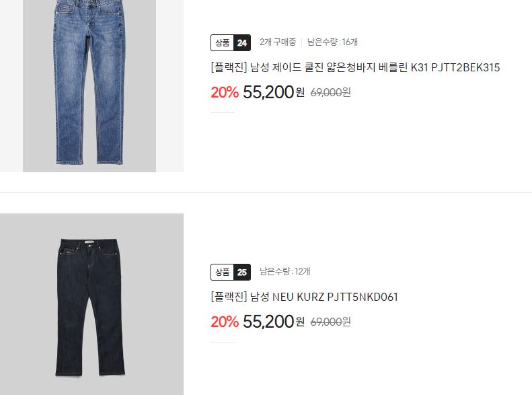
Task: Click the red 20% discount on product 24
Action: pyautogui.click(x=225, y=92)
